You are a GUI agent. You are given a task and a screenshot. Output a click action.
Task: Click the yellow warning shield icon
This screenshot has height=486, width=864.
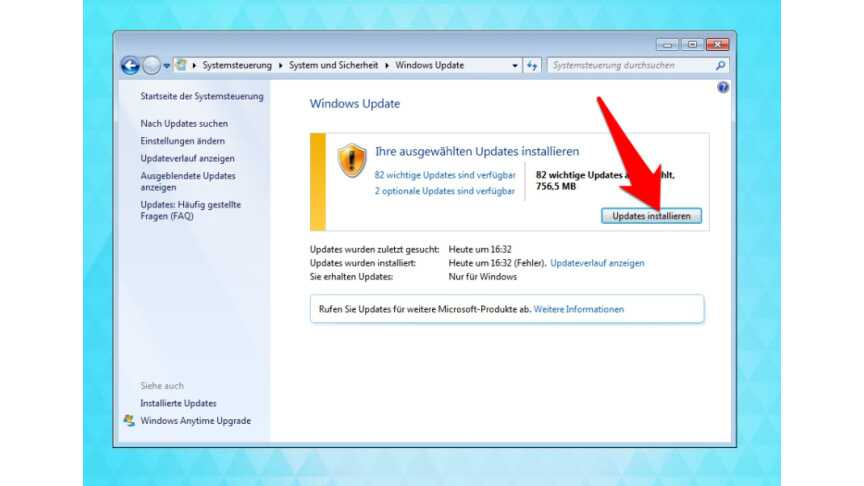pyautogui.click(x=352, y=160)
